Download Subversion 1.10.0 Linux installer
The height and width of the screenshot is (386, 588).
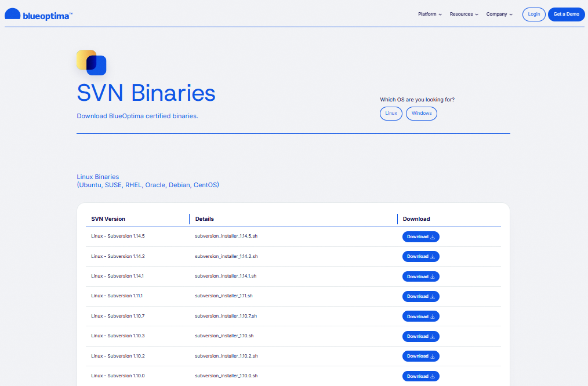[420, 376]
